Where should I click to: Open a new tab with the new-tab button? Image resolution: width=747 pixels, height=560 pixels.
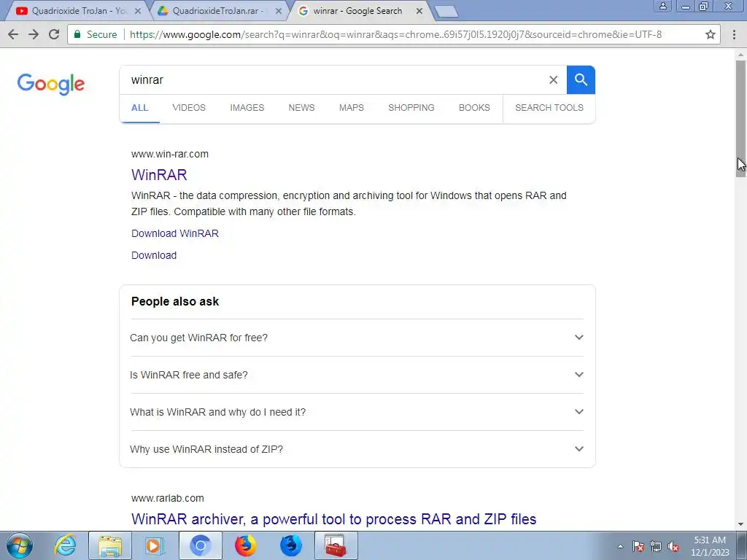tap(446, 12)
